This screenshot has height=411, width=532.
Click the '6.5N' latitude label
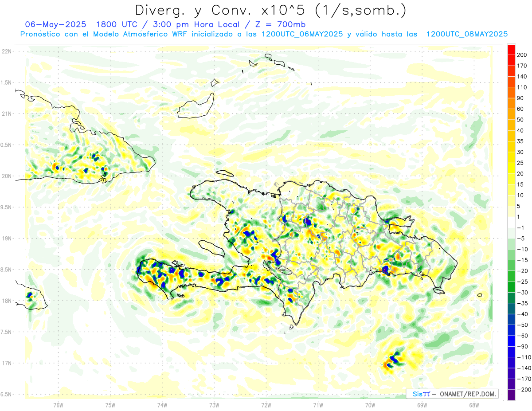(x=7, y=395)
